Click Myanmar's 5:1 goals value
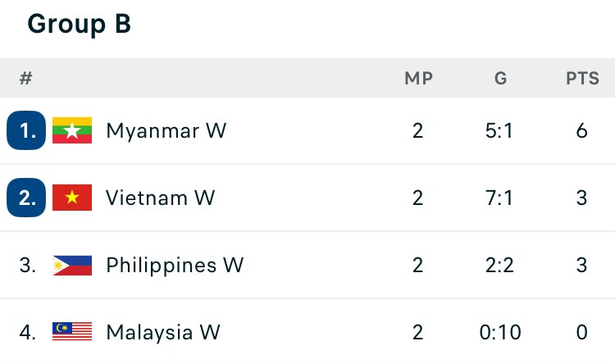615x364 pixels. 500,130
